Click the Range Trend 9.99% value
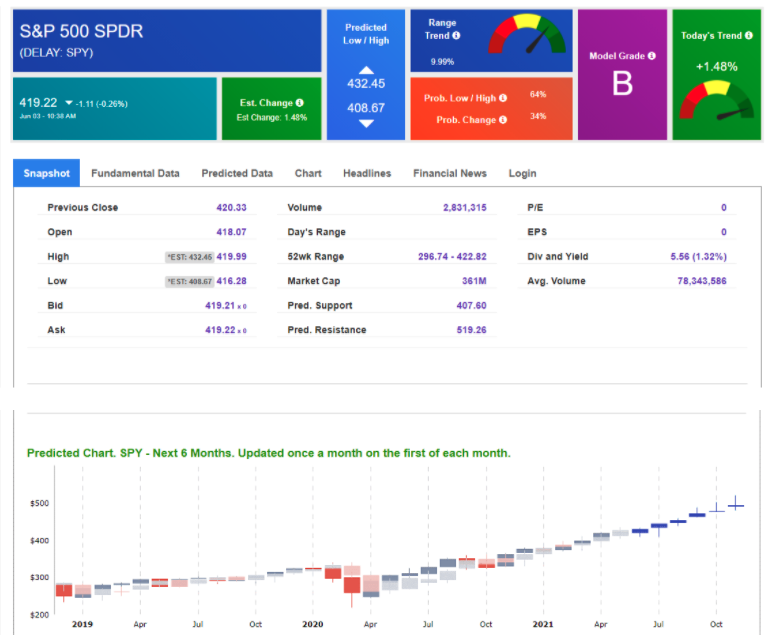 click(442, 62)
